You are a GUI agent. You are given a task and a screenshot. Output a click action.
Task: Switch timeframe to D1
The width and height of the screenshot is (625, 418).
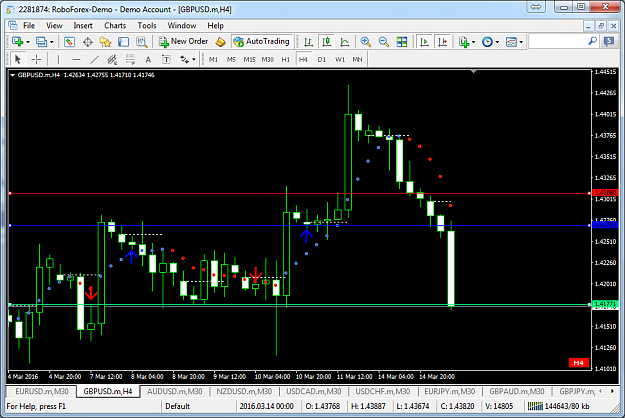(x=322, y=59)
